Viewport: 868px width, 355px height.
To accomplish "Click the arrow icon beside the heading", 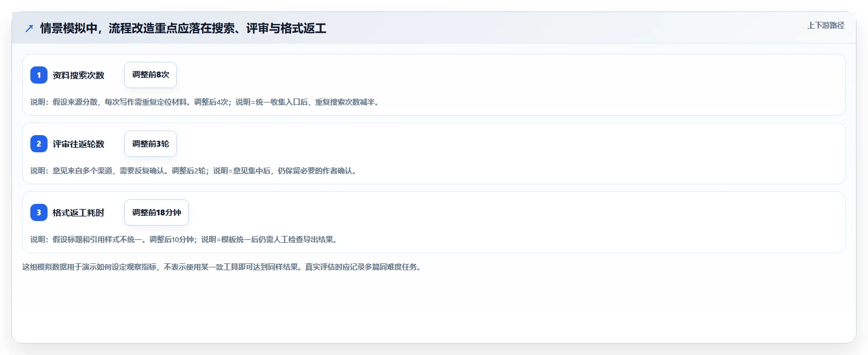I will [x=29, y=28].
